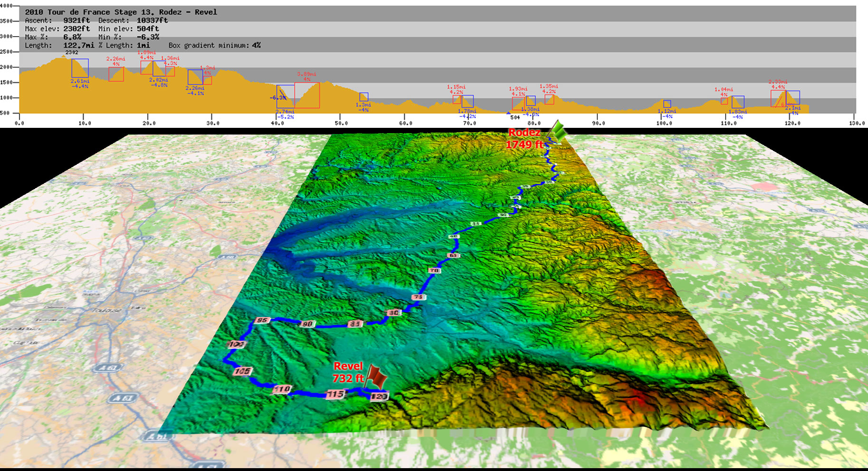Click the 1.12mi -4% descent label
The width and height of the screenshot is (868, 471).
coord(667,114)
